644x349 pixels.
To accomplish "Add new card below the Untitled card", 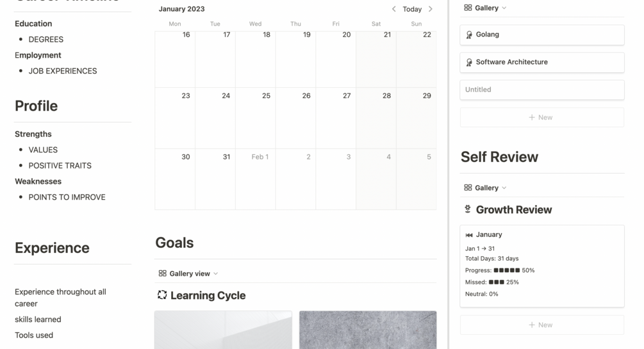I will 541,117.
